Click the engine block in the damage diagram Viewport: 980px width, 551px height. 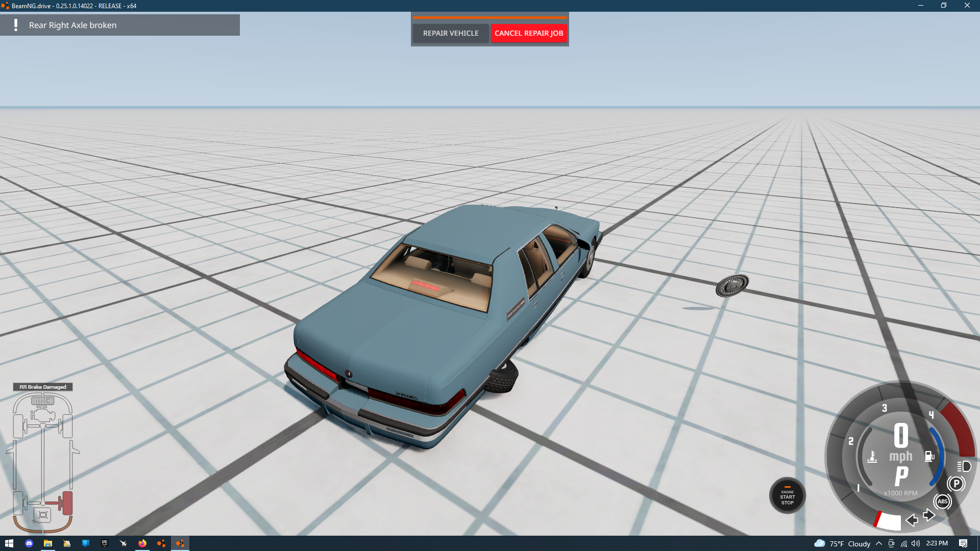[x=43, y=414]
